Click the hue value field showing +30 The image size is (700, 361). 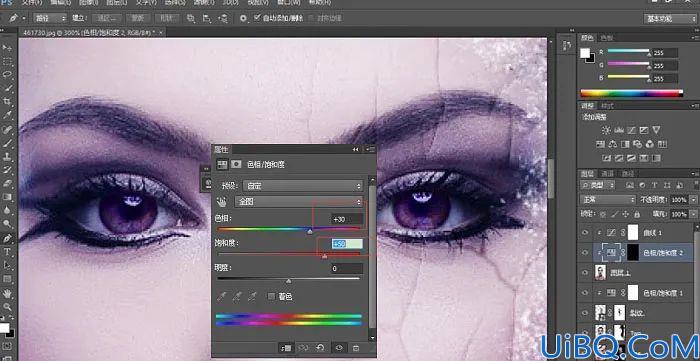pyautogui.click(x=347, y=219)
